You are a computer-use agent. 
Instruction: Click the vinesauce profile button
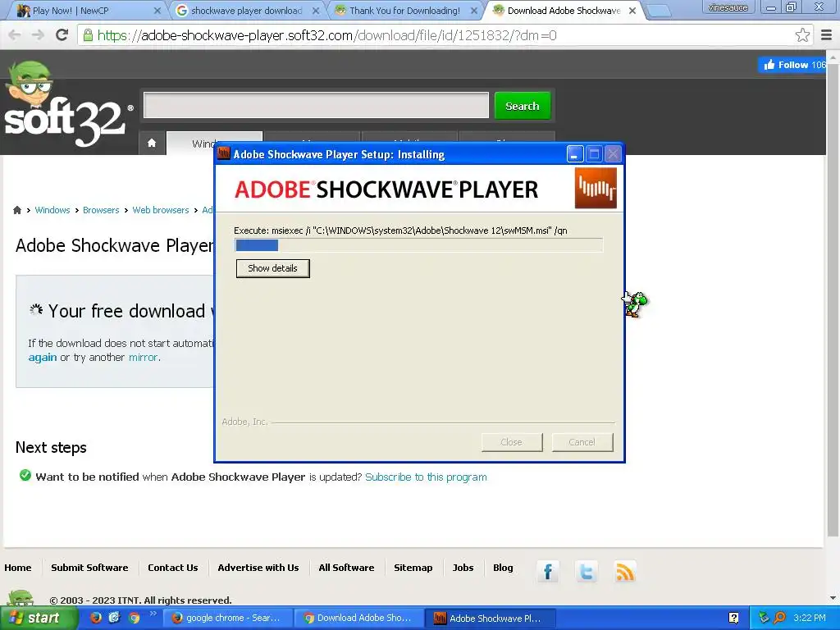[728, 7]
